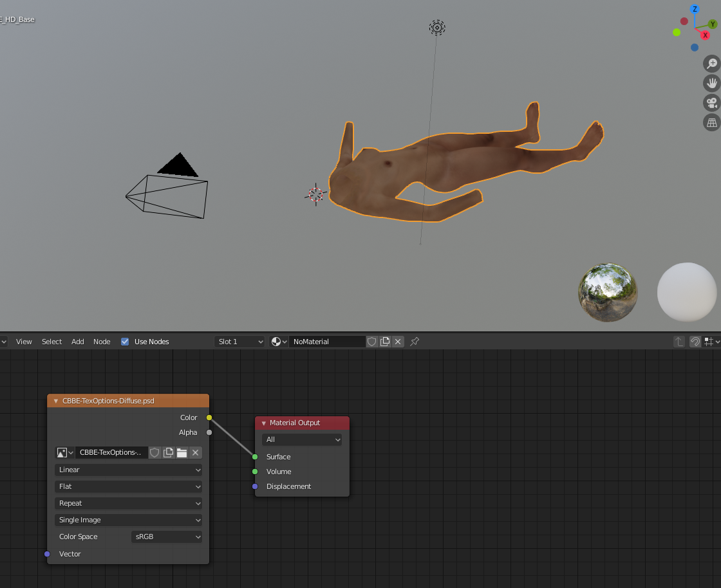Duplicate the NoMaterial material with the copy icon
The height and width of the screenshot is (588, 721).
pyautogui.click(x=385, y=342)
